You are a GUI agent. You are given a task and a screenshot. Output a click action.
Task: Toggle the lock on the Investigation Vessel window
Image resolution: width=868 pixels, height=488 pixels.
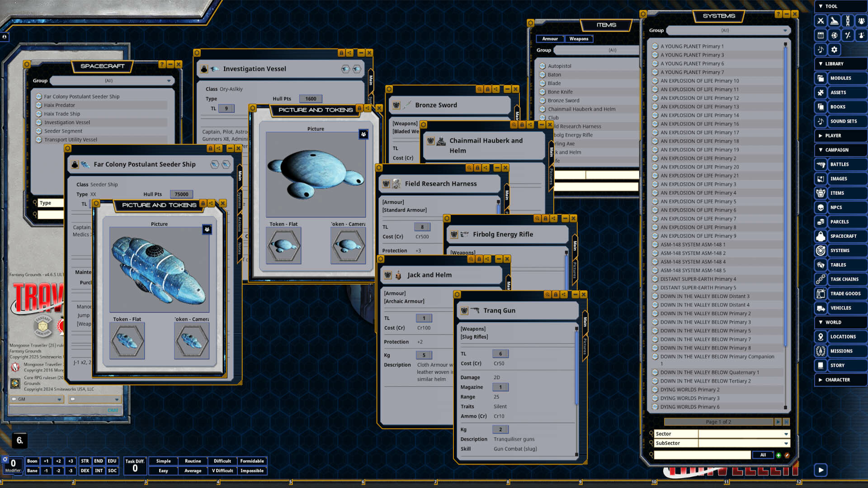(x=341, y=53)
